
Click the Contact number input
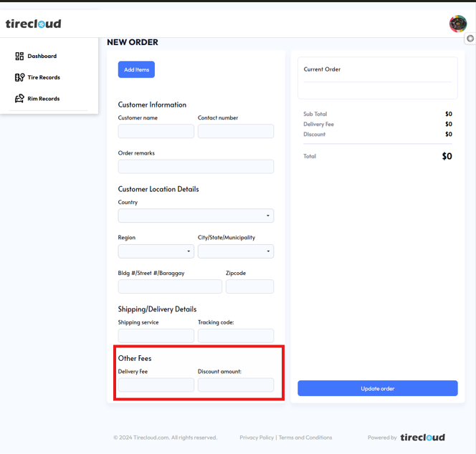click(235, 131)
